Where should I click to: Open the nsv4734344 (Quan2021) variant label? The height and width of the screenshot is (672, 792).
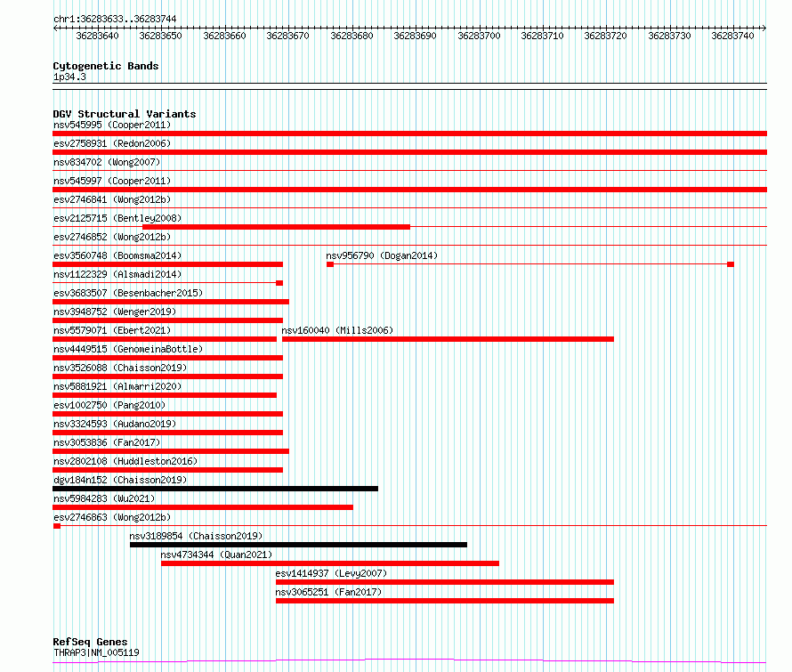tap(216, 555)
